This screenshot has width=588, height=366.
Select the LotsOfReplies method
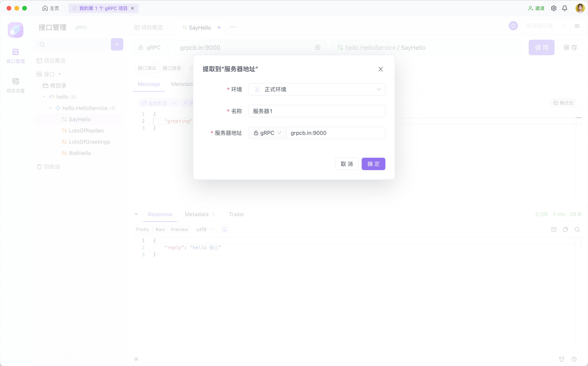pos(86,131)
